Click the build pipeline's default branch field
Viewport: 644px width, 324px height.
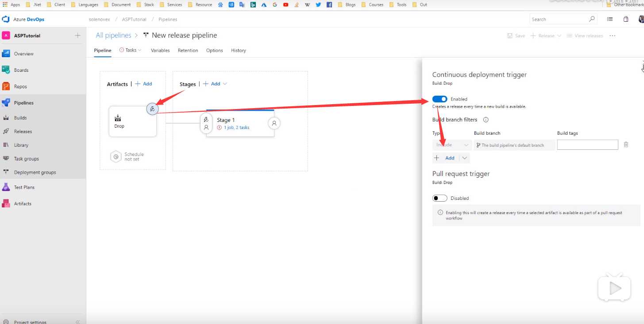click(x=514, y=145)
